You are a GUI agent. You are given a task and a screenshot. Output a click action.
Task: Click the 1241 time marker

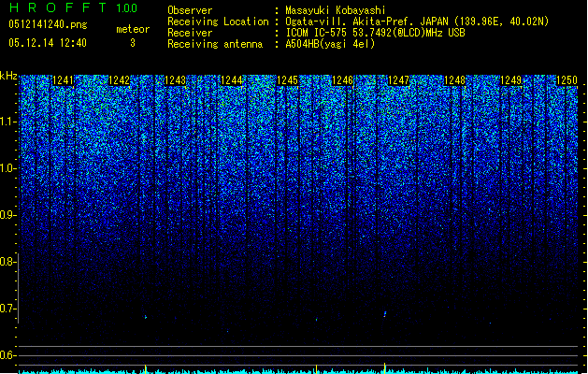63,80
